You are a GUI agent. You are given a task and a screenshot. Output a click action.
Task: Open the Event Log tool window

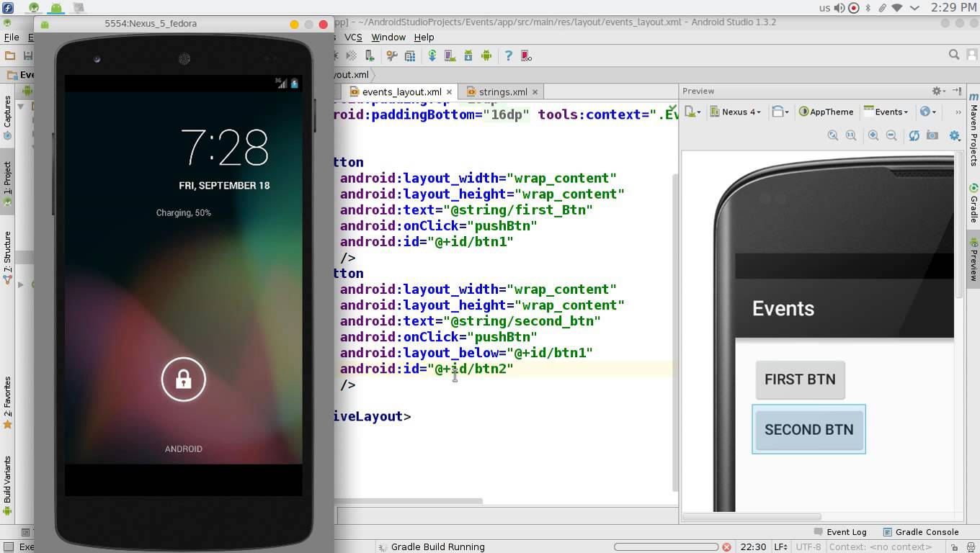click(x=840, y=532)
